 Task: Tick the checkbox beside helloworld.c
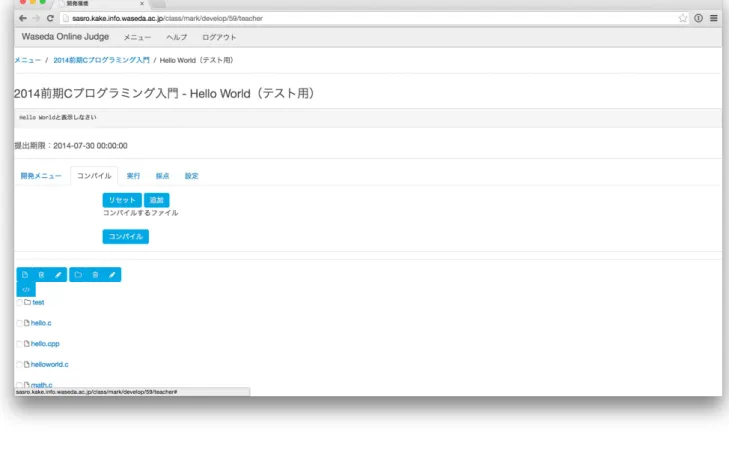click(20, 365)
